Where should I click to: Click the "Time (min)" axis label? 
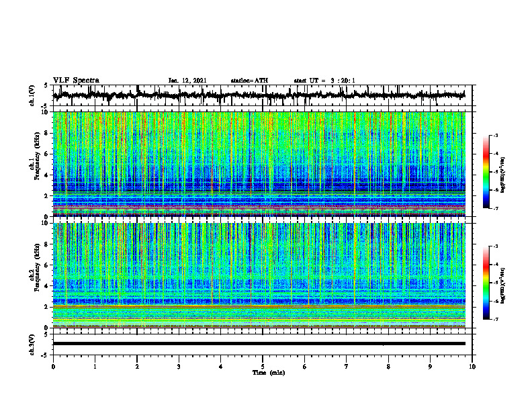(x=269, y=372)
